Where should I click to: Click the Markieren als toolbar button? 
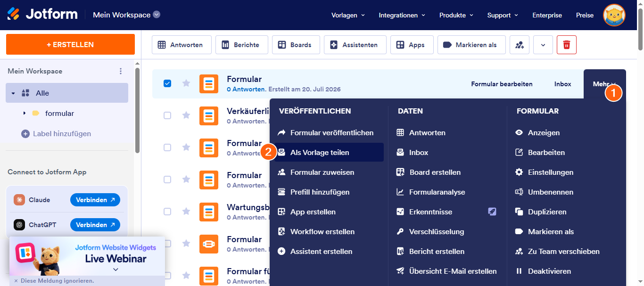click(x=471, y=45)
